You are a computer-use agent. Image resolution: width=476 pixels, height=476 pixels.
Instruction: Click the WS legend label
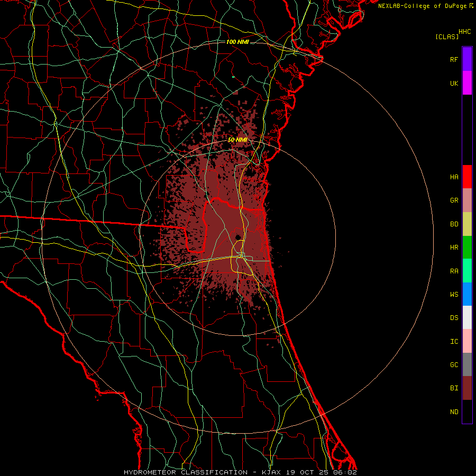(454, 294)
